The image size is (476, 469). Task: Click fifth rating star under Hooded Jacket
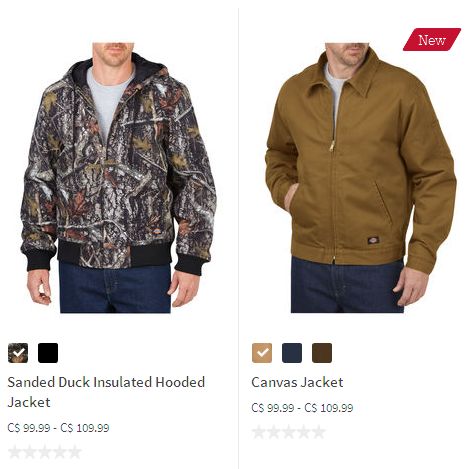75,452
